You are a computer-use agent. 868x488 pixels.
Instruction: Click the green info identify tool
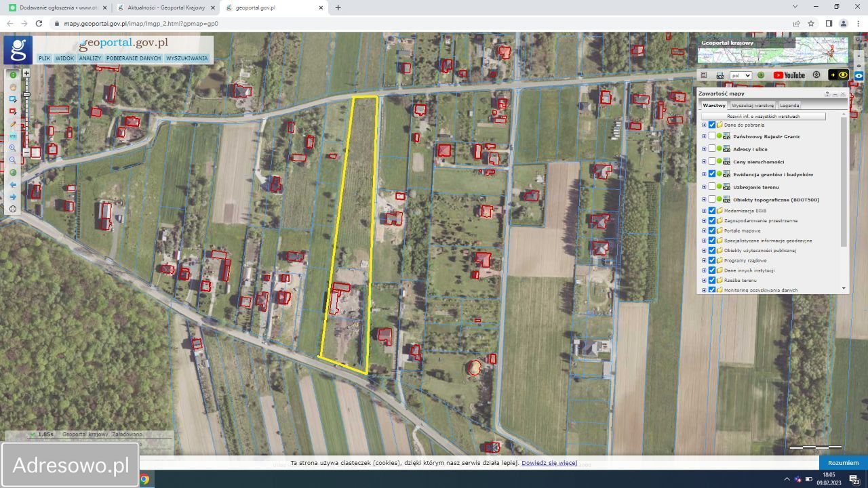click(13, 75)
